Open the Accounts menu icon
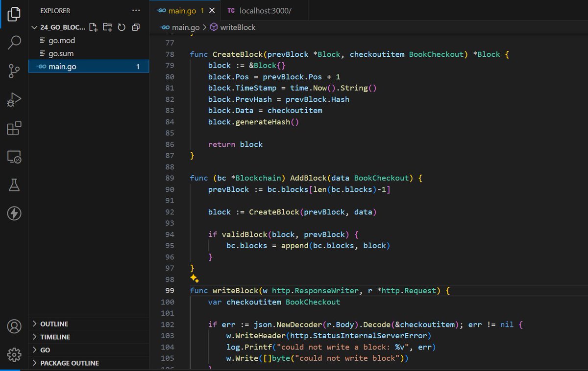This screenshot has height=371, width=588. point(14,326)
